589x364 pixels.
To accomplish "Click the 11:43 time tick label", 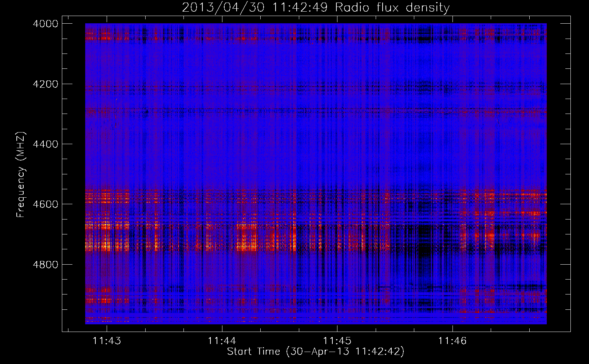I will pyautogui.click(x=107, y=341).
